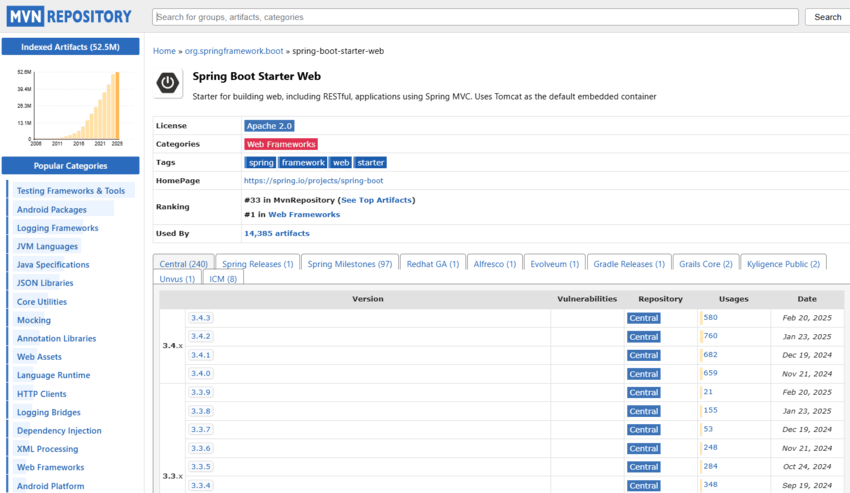Switch to ICM (8) tab
Image resolution: width=850 pixels, height=493 pixels.
[223, 279]
